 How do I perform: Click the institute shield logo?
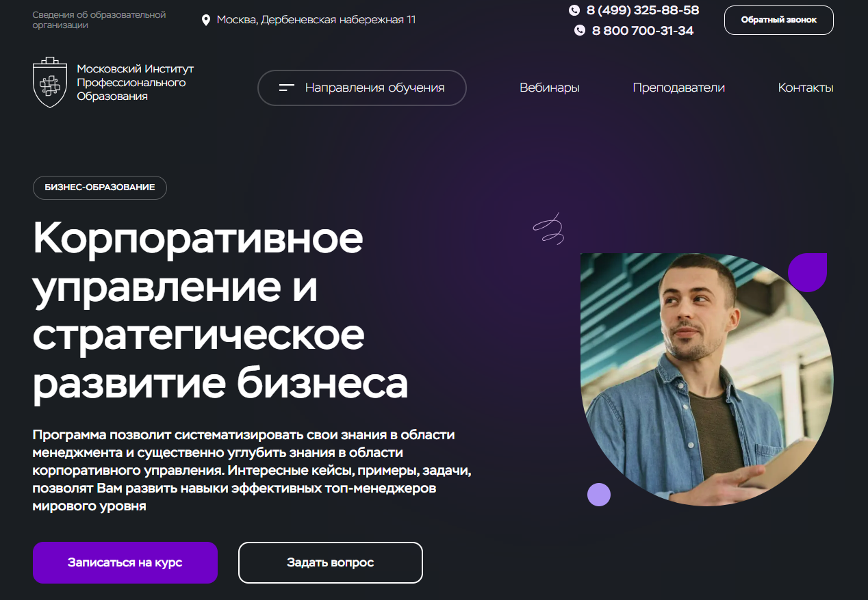(49, 83)
